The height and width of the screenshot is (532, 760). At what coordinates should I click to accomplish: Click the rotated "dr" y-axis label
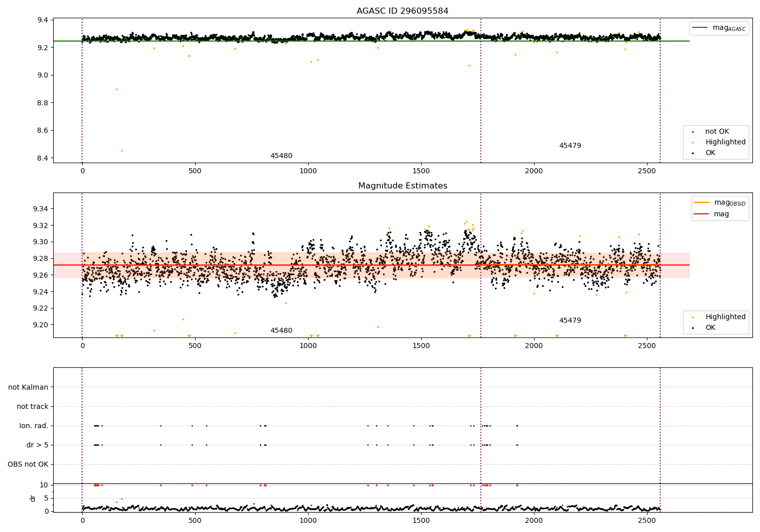(x=33, y=498)
